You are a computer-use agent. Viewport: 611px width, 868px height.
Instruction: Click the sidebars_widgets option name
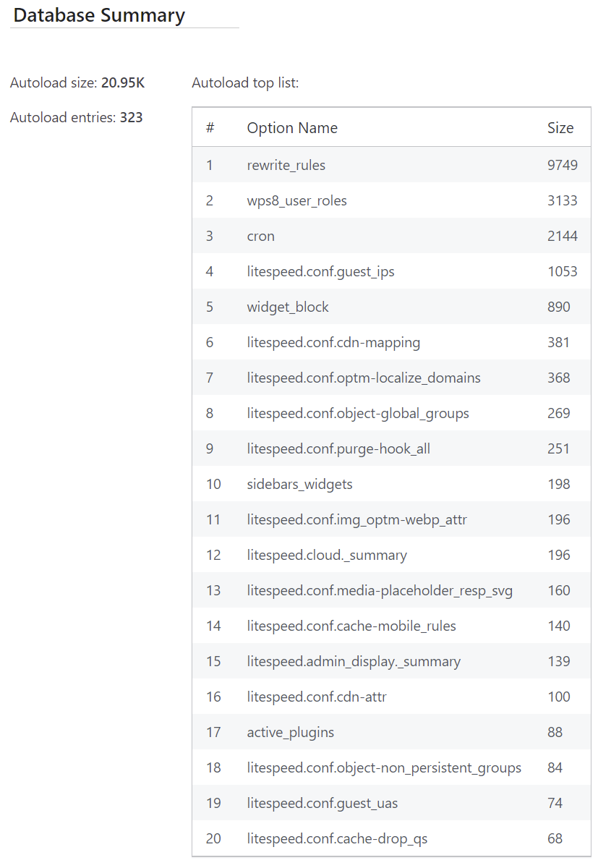tap(299, 485)
